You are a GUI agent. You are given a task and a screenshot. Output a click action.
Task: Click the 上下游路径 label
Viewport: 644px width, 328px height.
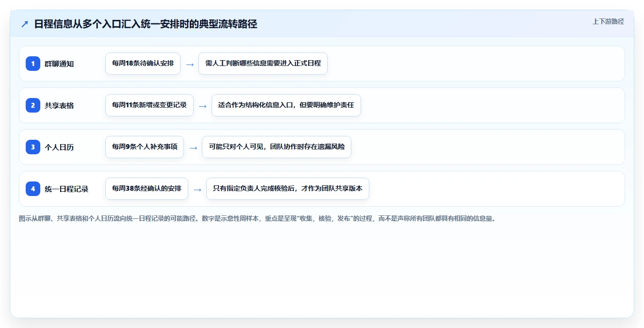point(608,22)
